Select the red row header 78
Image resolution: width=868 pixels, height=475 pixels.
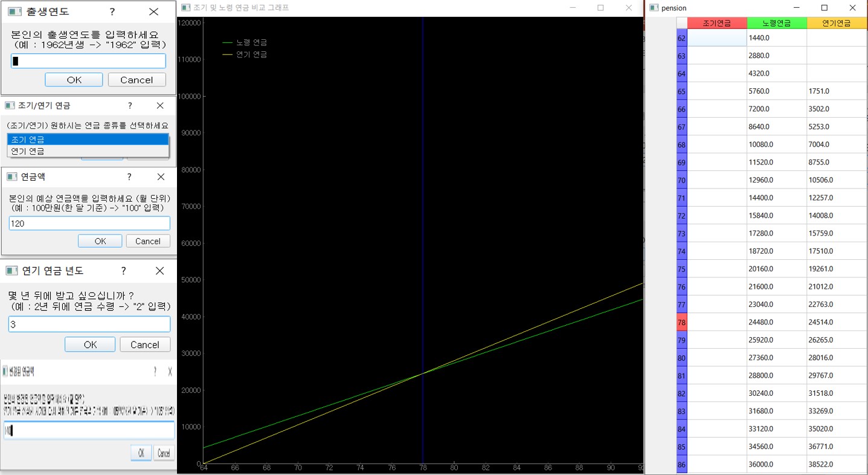point(682,322)
